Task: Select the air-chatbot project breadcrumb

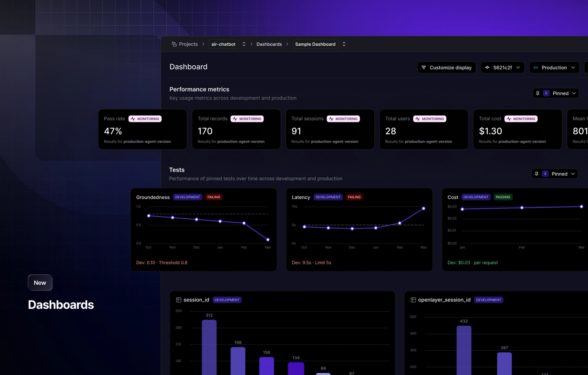Action: (223, 44)
